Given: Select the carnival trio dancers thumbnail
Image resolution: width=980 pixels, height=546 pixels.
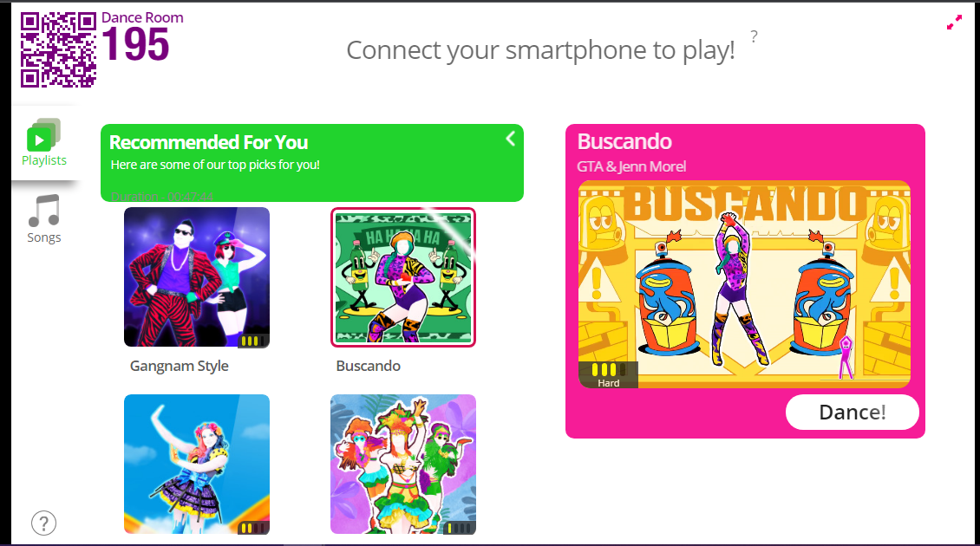Looking at the screenshot, I should pos(403,465).
